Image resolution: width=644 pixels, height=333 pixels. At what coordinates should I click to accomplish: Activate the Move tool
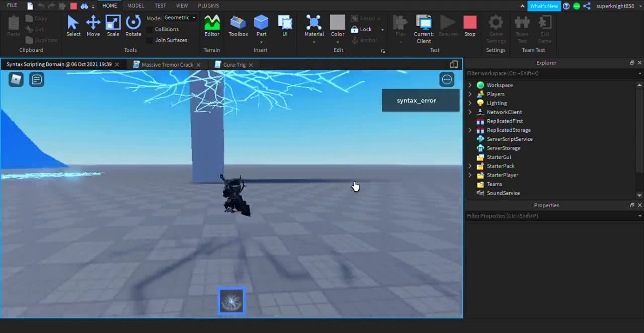[x=93, y=26]
